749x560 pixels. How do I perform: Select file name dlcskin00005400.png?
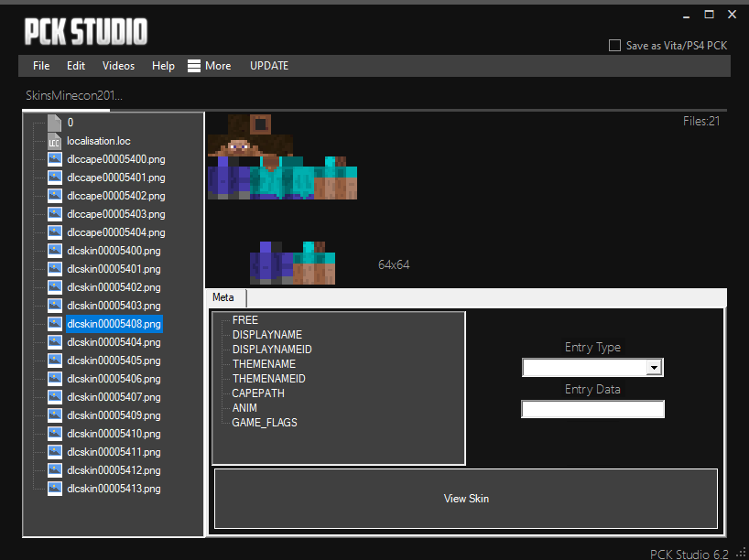tap(114, 251)
